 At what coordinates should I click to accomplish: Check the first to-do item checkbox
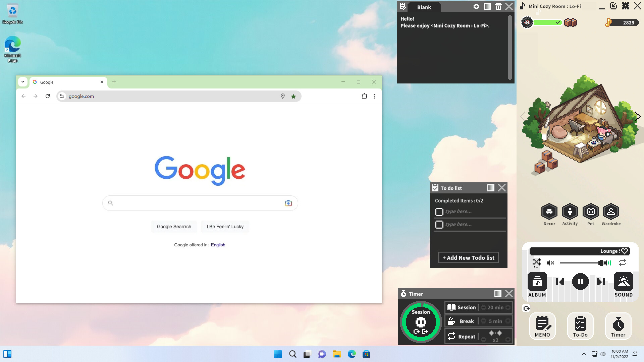pyautogui.click(x=439, y=212)
